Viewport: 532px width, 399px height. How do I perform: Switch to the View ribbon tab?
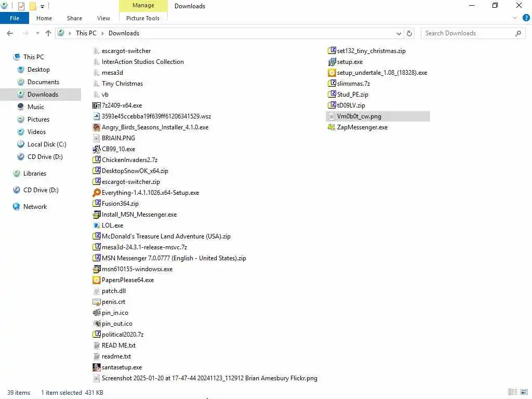coord(103,18)
